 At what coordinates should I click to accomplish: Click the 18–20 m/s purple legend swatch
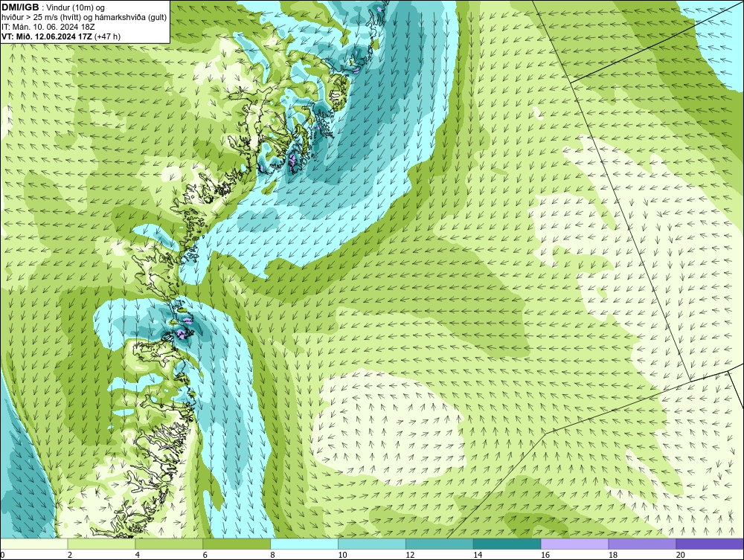point(643,544)
